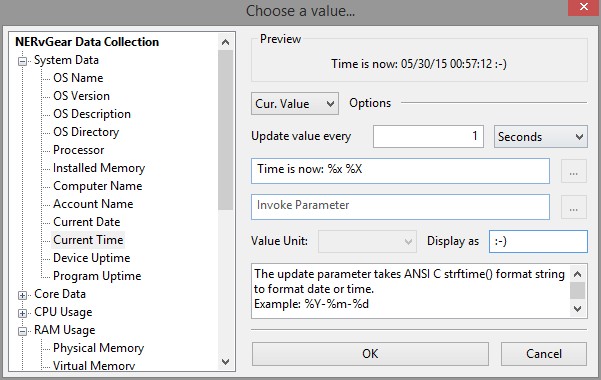Viewport: 601px width, 380px height.
Task: Select Device Uptime tree item
Action: click(x=92, y=258)
